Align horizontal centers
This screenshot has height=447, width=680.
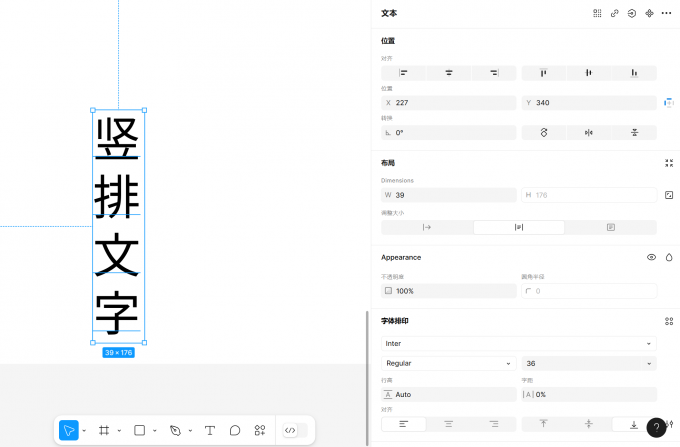tap(449, 73)
